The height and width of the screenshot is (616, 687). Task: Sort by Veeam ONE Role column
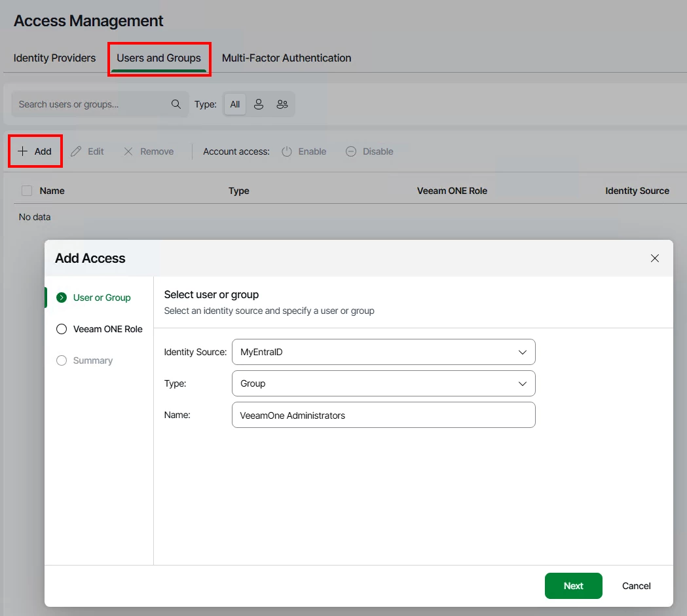pyautogui.click(x=452, y=191)
